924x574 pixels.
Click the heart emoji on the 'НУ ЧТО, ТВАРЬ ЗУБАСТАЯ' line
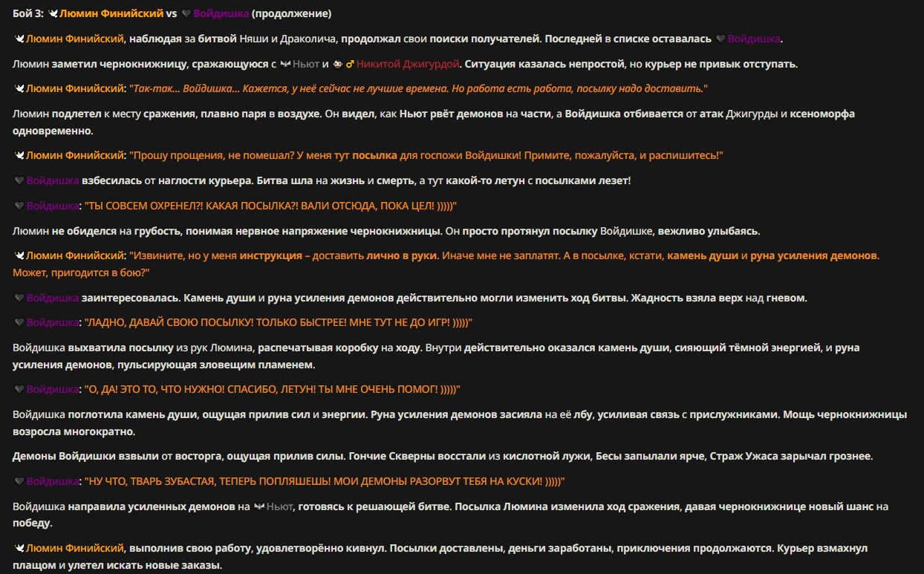[19, 481]
